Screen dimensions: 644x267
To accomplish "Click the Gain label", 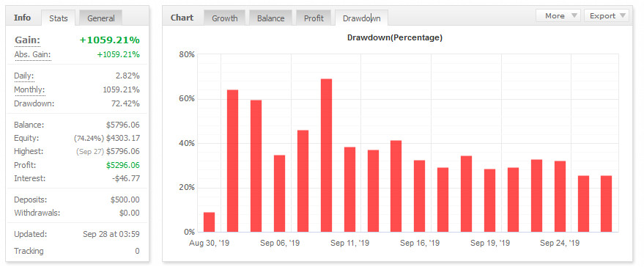I will coord(28,40).
